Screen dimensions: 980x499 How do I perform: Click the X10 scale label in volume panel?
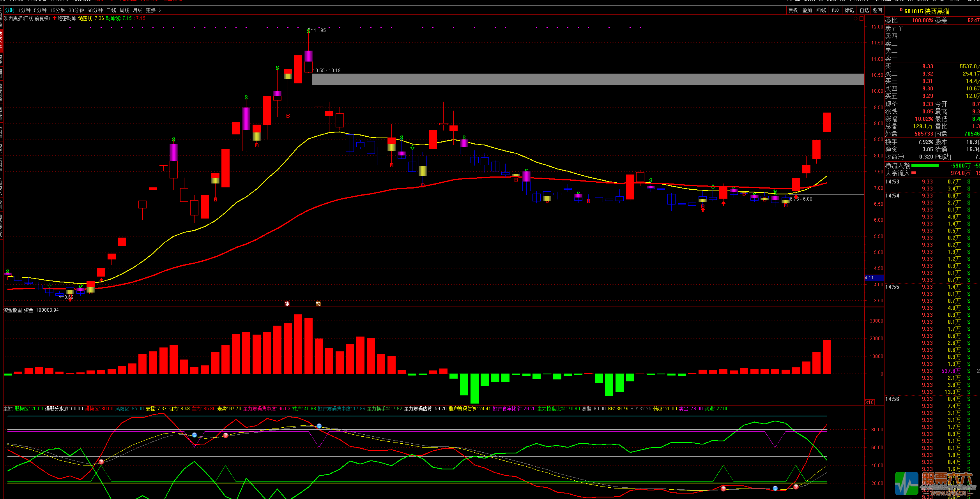pos(869,402)
